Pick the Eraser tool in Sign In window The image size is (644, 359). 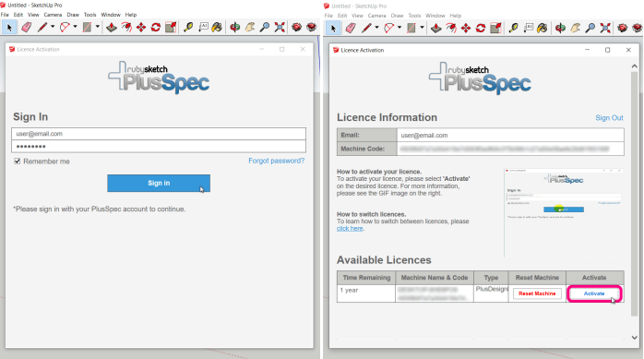(x=26, y=28)
